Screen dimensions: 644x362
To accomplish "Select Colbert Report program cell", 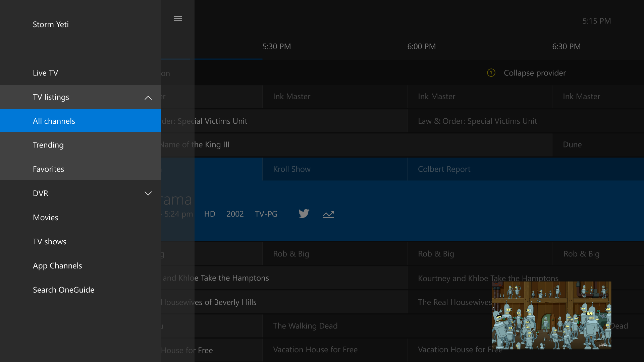I will click(x=444, y=169).
